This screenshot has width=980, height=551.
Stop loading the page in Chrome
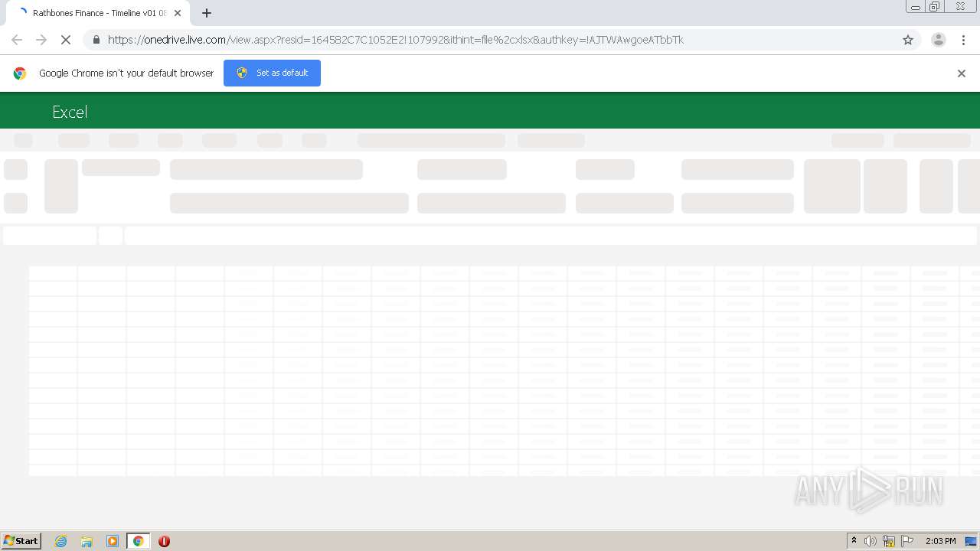[66, 40]
